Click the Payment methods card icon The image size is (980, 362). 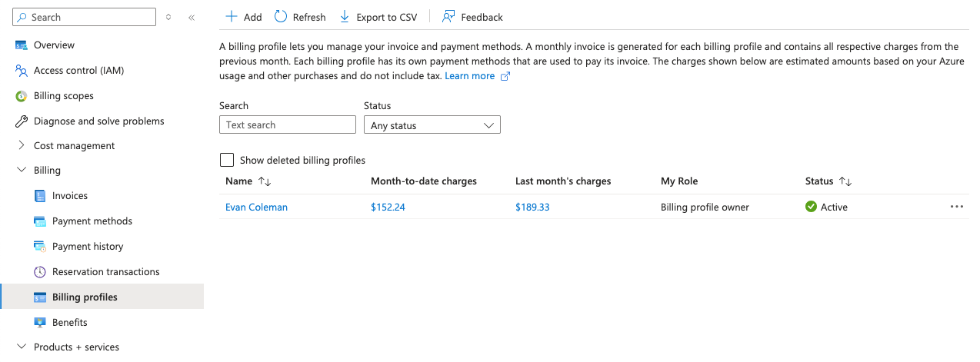tap(40, 221)
